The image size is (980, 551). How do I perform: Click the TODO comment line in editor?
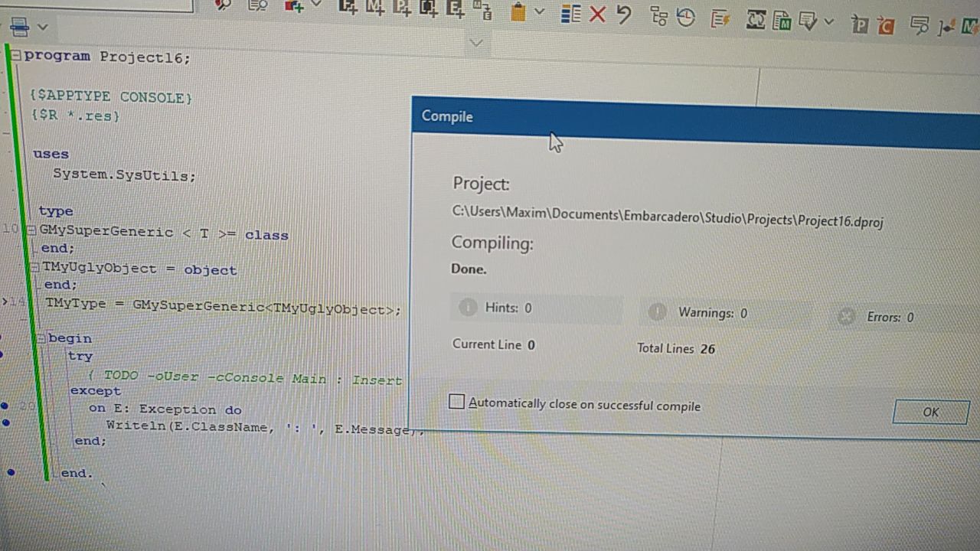245,378
